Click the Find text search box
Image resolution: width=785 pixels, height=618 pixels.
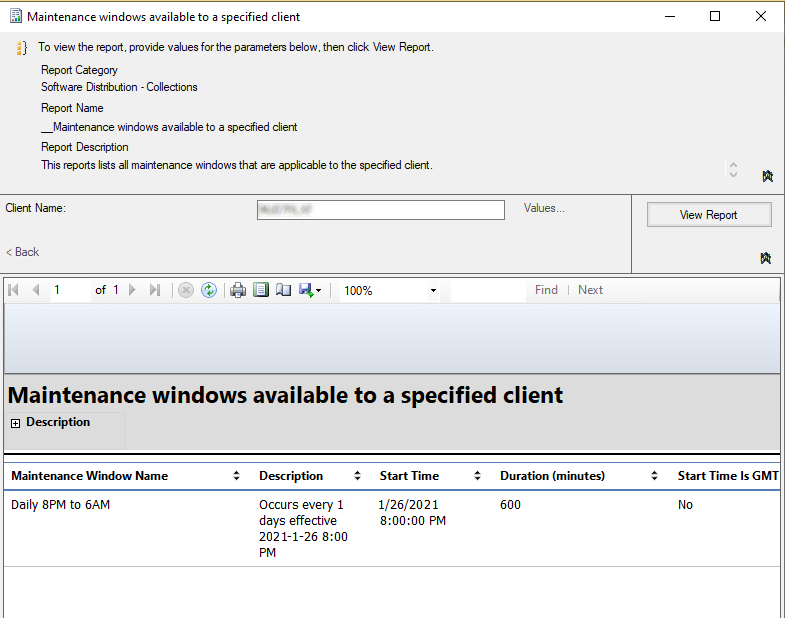click(x=487, y=290)
